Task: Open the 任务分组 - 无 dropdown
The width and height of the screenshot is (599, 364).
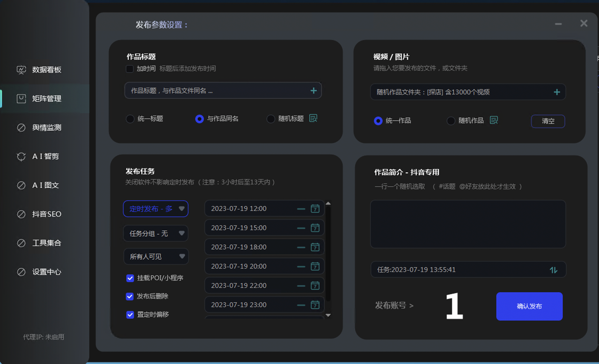Action: [155, 233]
